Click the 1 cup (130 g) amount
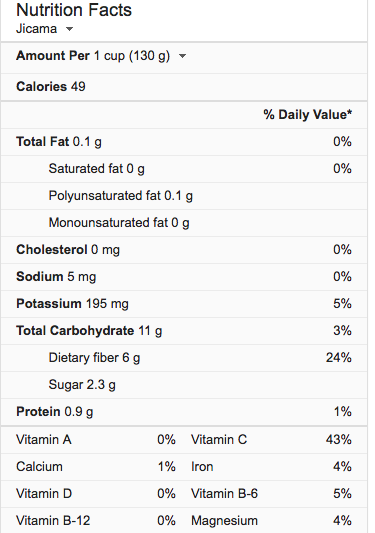The width and height of the screenshot is (375, 533). coord(132,56)
